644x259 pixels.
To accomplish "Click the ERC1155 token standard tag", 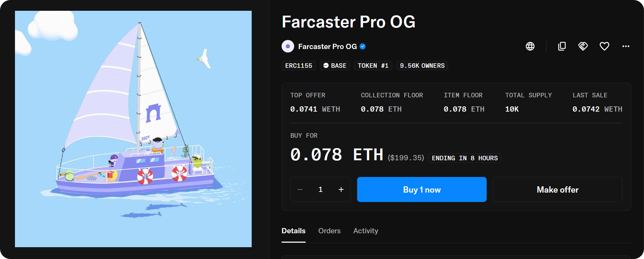I will click(299, 66).
